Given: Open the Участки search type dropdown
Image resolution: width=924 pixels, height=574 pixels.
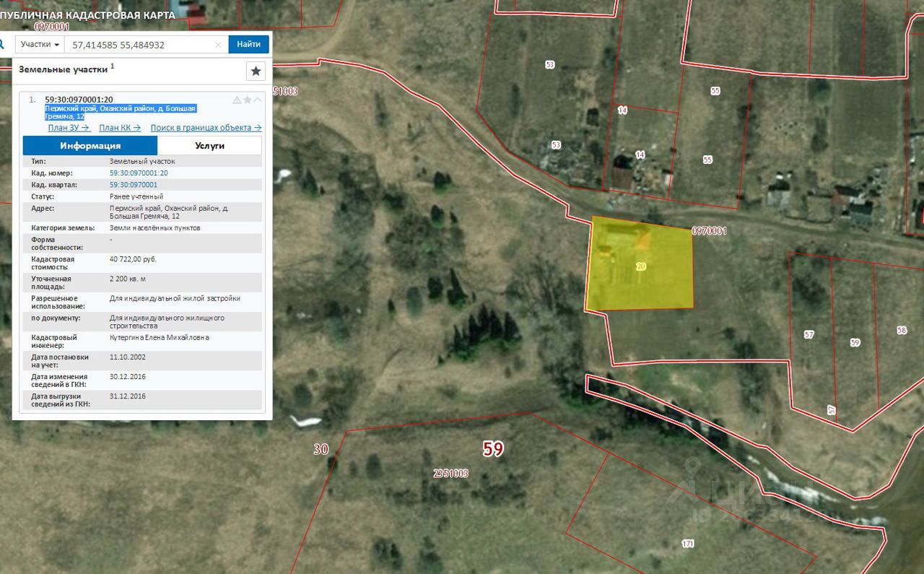Looking at the screenshot, I should coord(40,45).
